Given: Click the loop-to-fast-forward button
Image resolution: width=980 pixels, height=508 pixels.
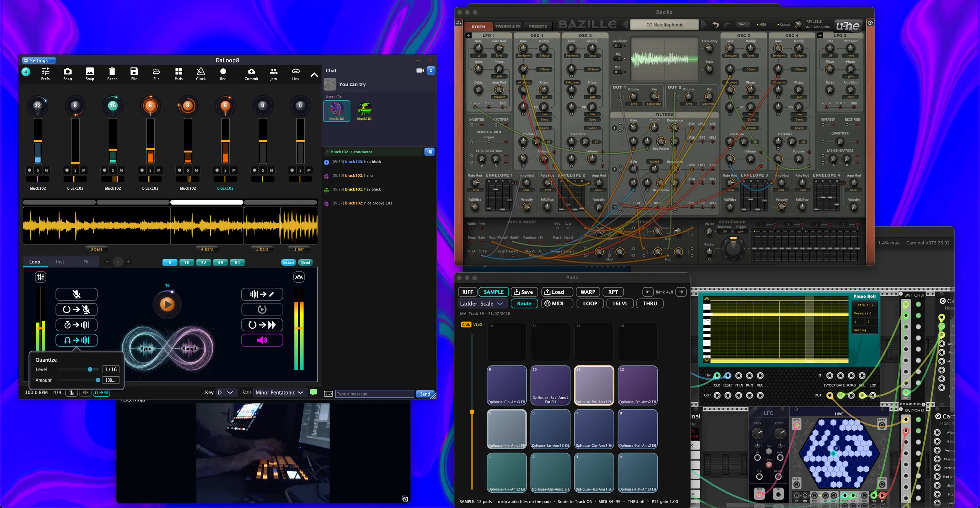Looking at the screenshot, I should pos(262,325).
